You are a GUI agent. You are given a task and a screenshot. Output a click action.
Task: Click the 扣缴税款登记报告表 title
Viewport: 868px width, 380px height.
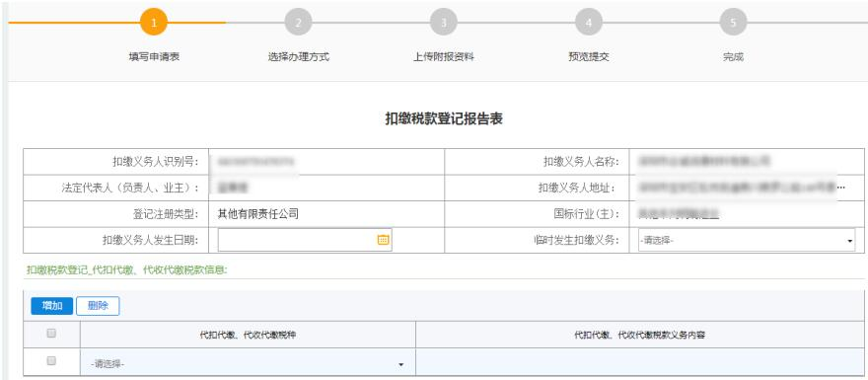444,118
